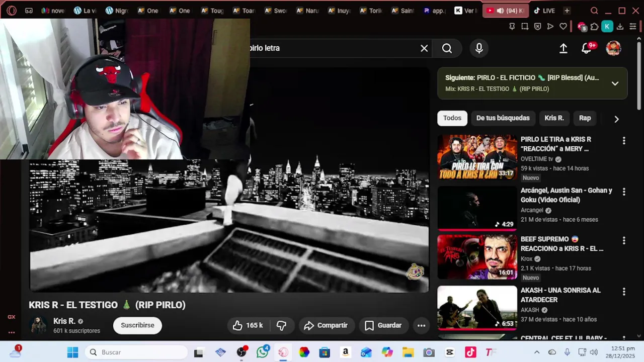Pin the page with the toolbar pin icon
644x362 pixels.
[512, 27]
